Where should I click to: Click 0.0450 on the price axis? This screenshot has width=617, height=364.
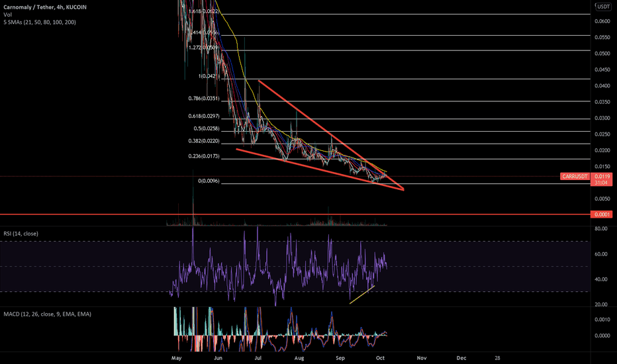tap(602, 69)
